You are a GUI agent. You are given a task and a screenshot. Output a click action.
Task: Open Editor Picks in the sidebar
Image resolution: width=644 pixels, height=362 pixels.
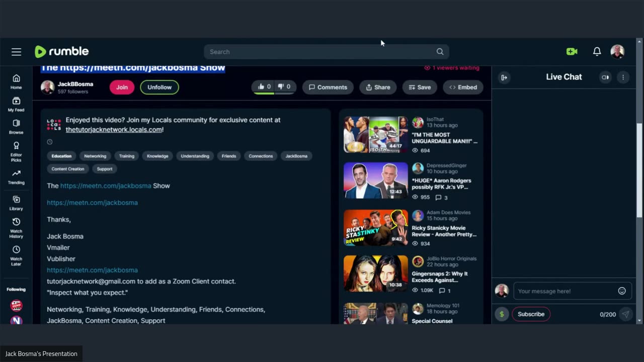tap(16, 152)
